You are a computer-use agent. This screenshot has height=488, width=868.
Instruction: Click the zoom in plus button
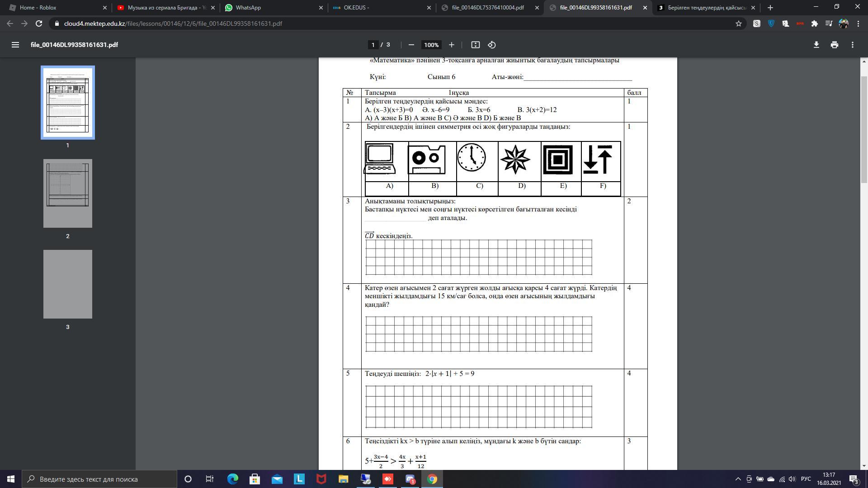[451, 45]
